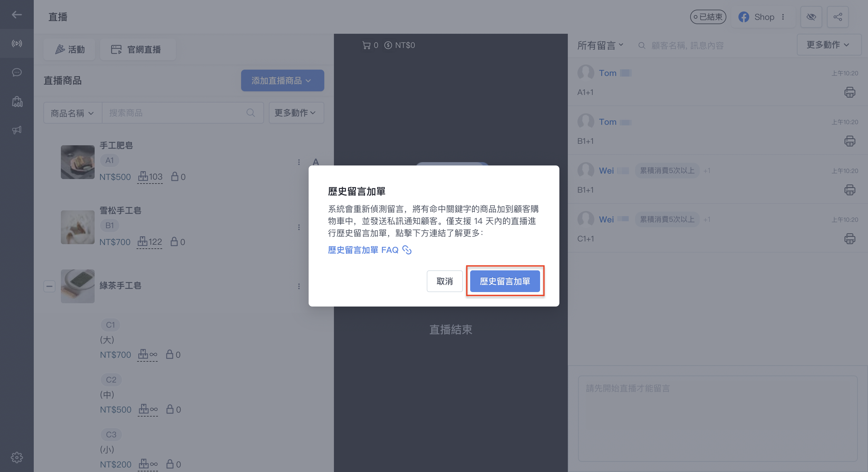Open settings gear in the sidebar
This screenshot has height=472, width=868.
17,457
